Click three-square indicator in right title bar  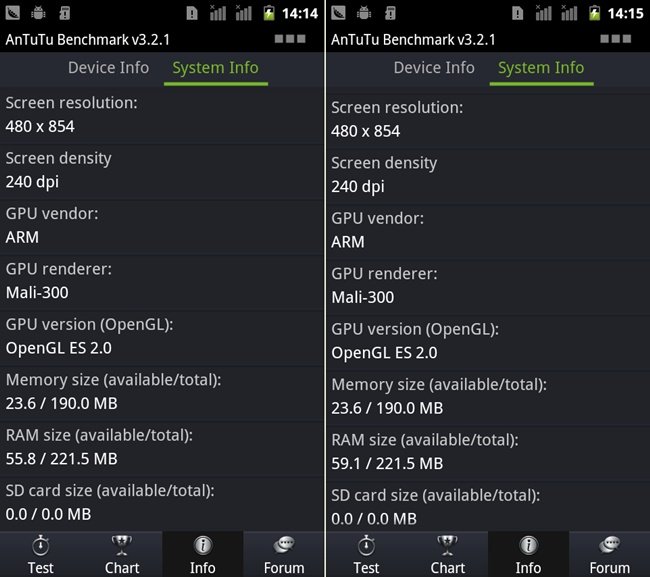[616, 40]
